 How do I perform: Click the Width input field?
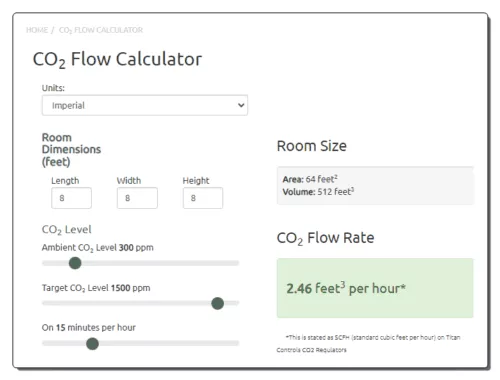coord(137,198)
